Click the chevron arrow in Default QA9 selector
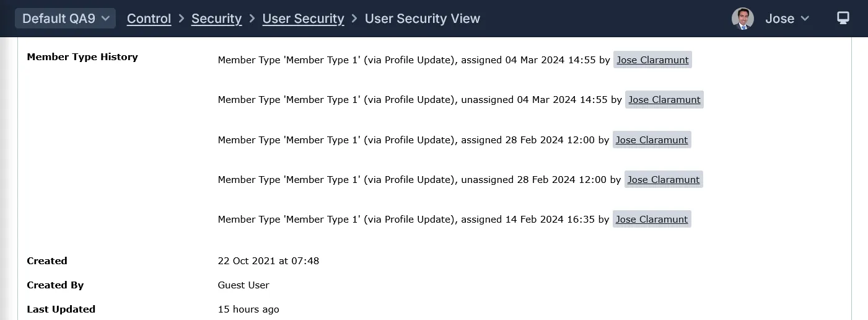The image size is (868, 320). [x=105, y=19]
